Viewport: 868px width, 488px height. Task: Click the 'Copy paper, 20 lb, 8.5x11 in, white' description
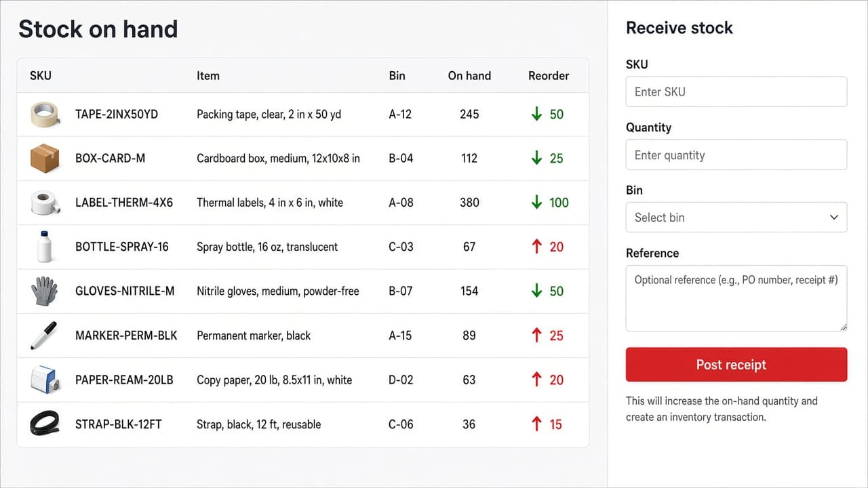(275, 380)
